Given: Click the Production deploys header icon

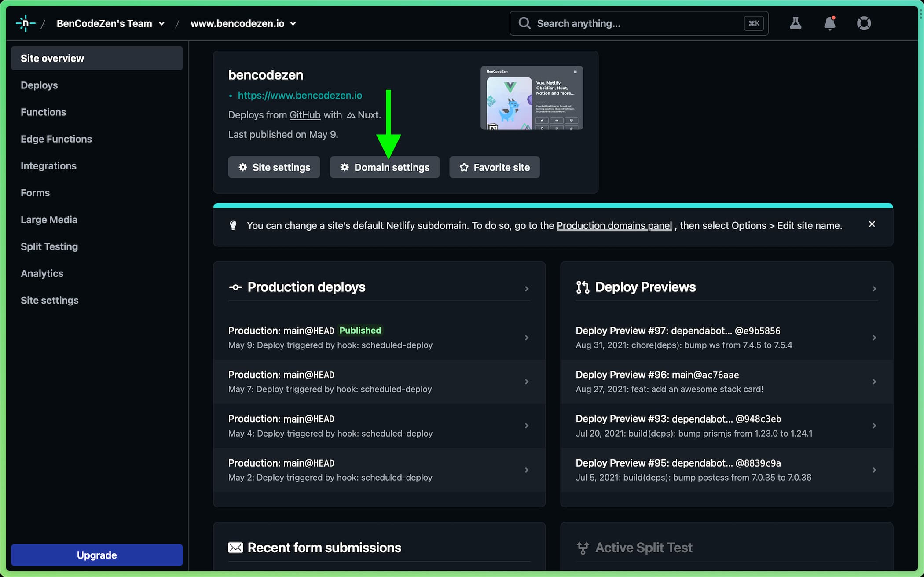Looking at the screenshot, I should tap(235, 287).
